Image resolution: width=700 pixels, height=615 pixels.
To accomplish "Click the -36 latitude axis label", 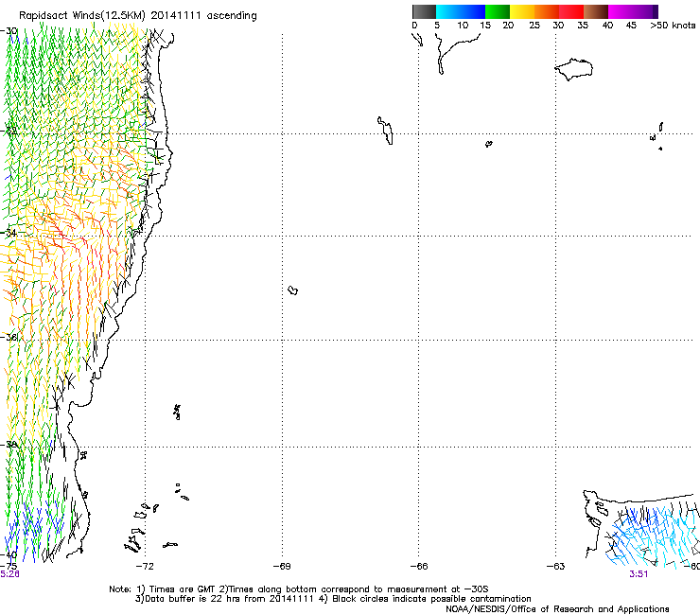I will 9,337.
